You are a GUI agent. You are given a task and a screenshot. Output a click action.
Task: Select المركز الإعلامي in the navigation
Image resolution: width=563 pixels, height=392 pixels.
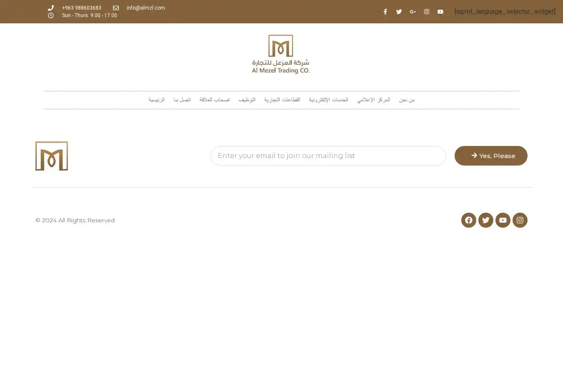coord(373,100)
